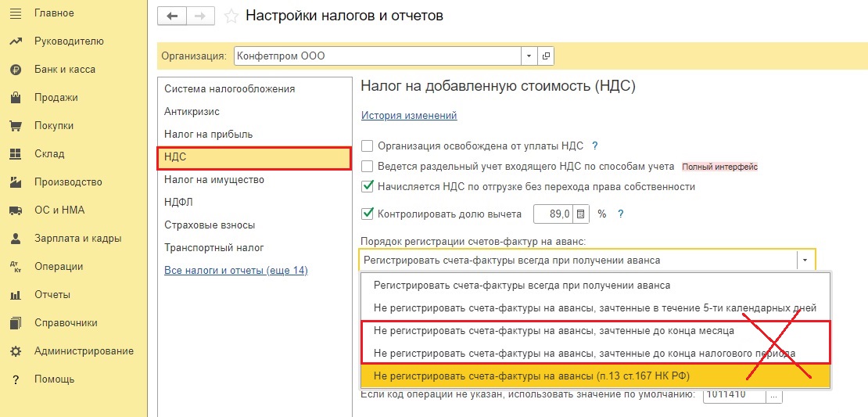Collapse the invoice registration order dropdown arrow
The width and height of the screenshot is (868, 417).
pyautogui.click(x=805, y=260)
